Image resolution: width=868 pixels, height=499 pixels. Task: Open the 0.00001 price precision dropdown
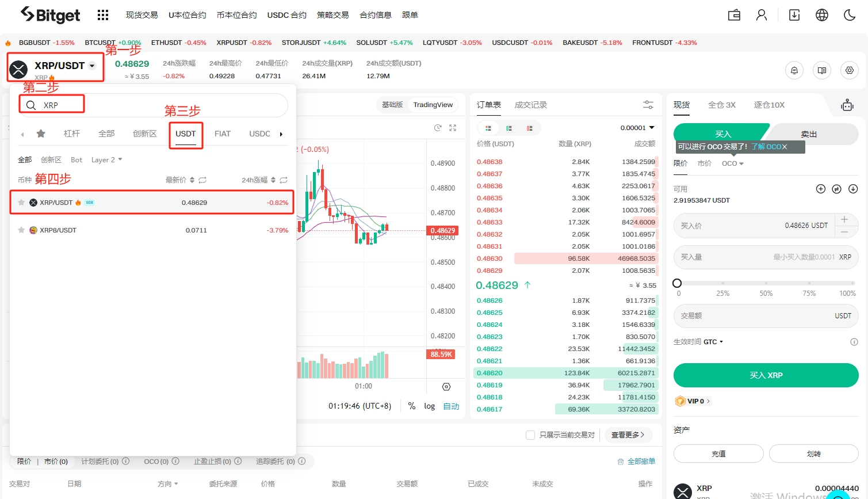[x=637, y=128]
